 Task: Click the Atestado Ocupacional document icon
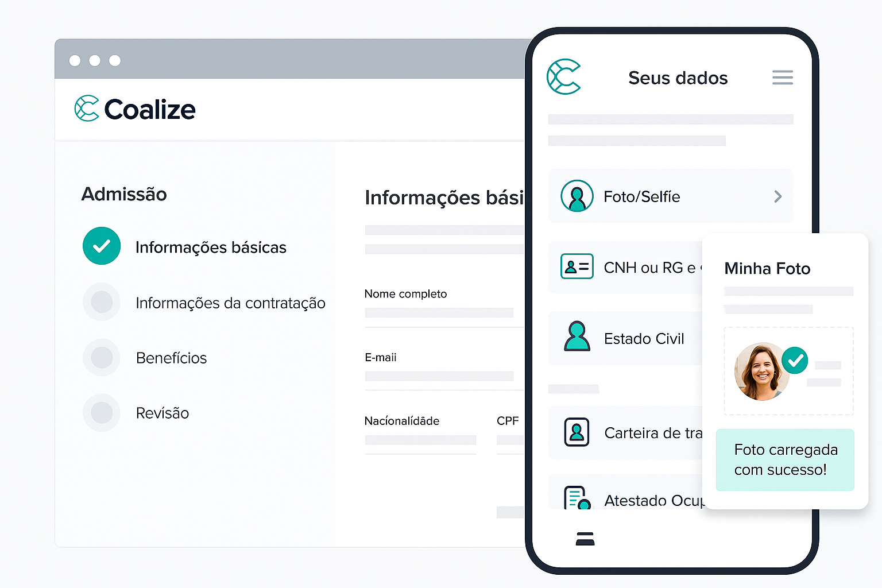[x=577, y=498]
